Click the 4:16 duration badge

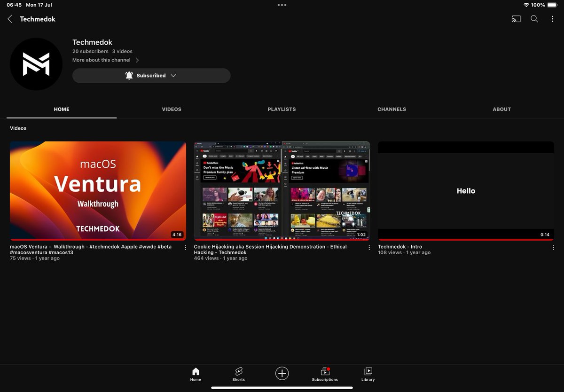coord(177,235)
